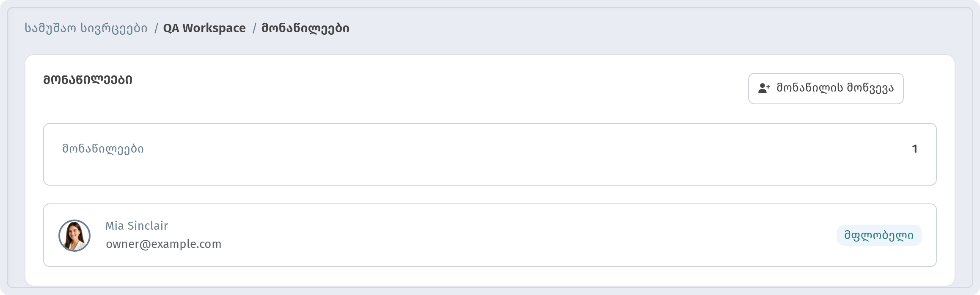The width and height of the screenshot is (980, 295).
Task: Click the second breadcrumb slash separator
Action: 254,28
